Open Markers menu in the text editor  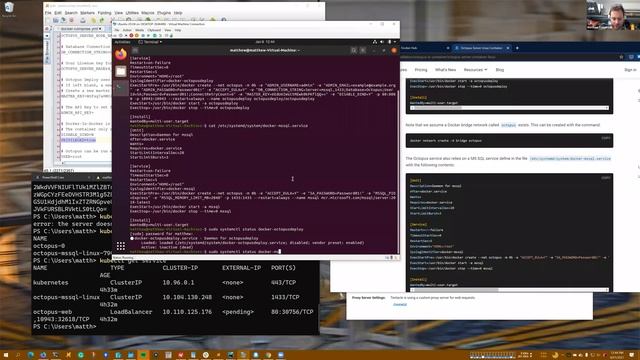coord(88,13)
